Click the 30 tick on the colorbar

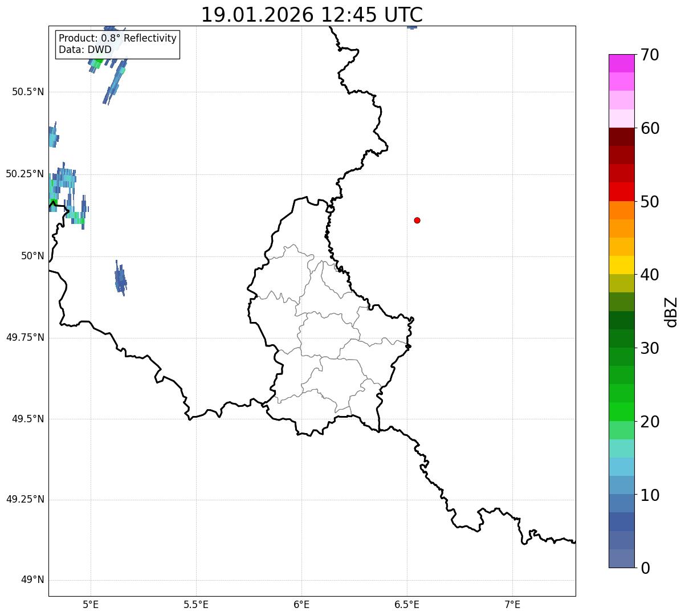click(x=650, y=348)
